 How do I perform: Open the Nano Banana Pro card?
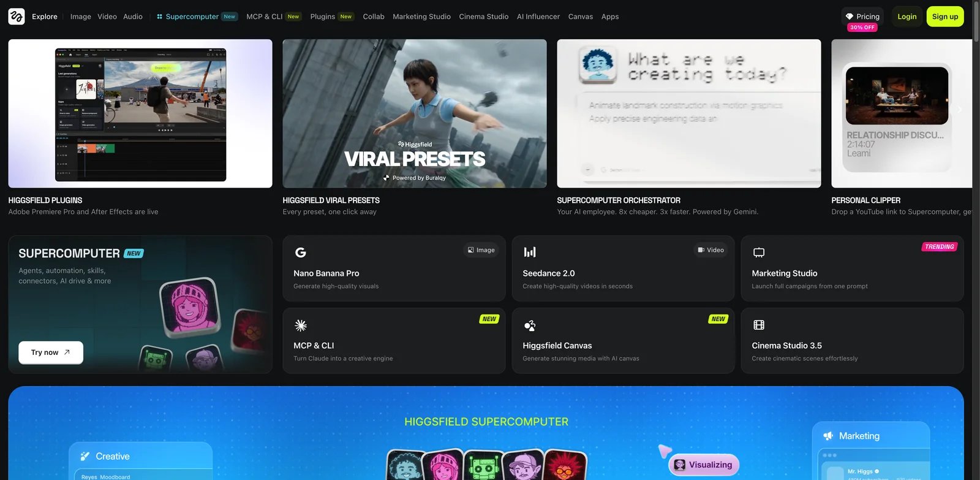394,269
